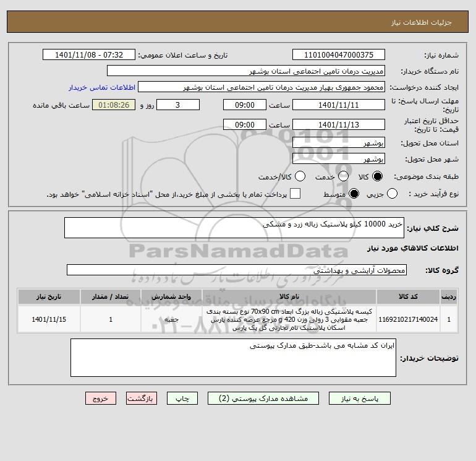Choose the جزیی purchase type radio

tap(392, 194)
